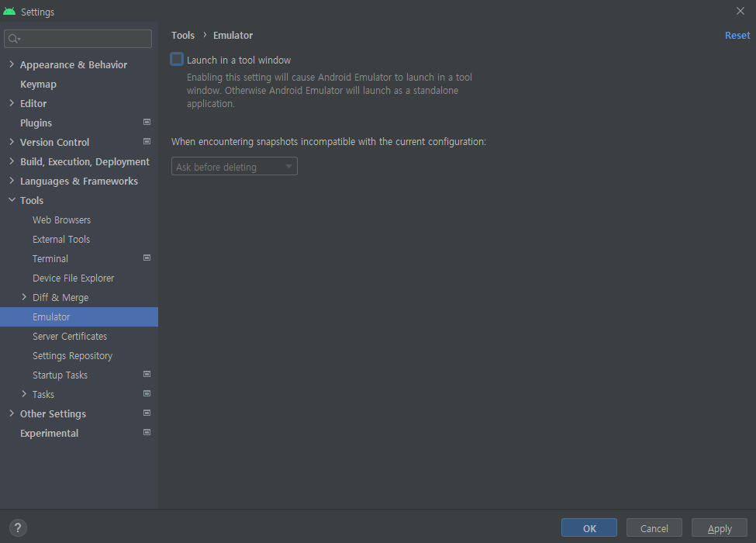Screen dimensions: 756x543
Task: Click the Reset link
Action: 737,35
